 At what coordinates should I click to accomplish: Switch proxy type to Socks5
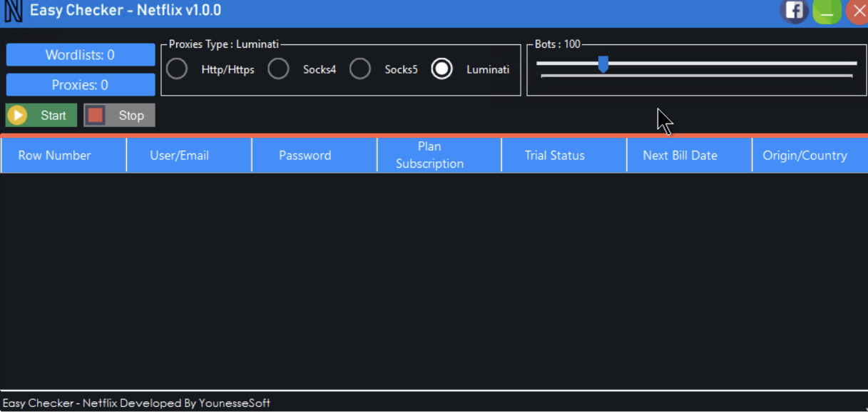click(360, 69)
